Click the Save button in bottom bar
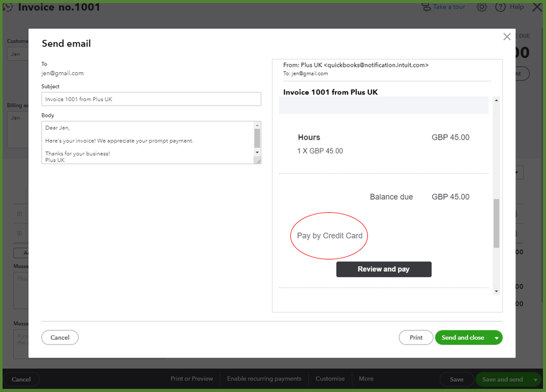Viewport: 546px width, 392px height. [x=456, y=379]
